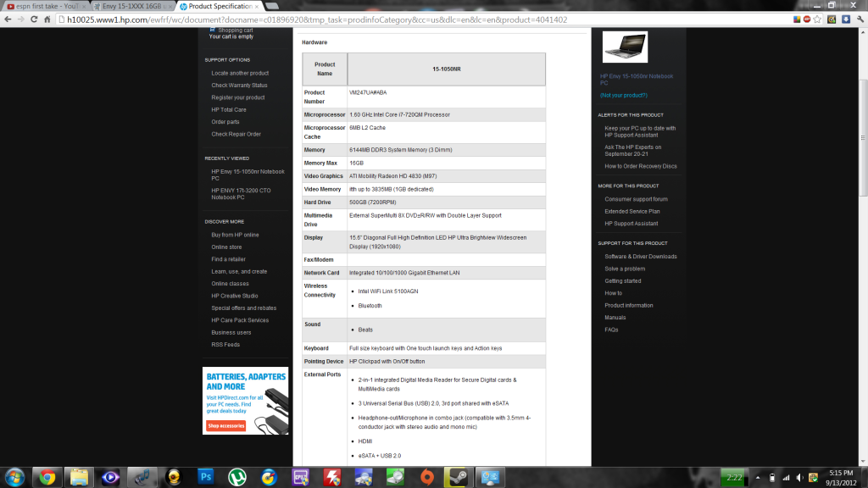Screen dimensions: 868x488
Task: Click Shop accessories button in ad
Action: [x=225, y=425]
